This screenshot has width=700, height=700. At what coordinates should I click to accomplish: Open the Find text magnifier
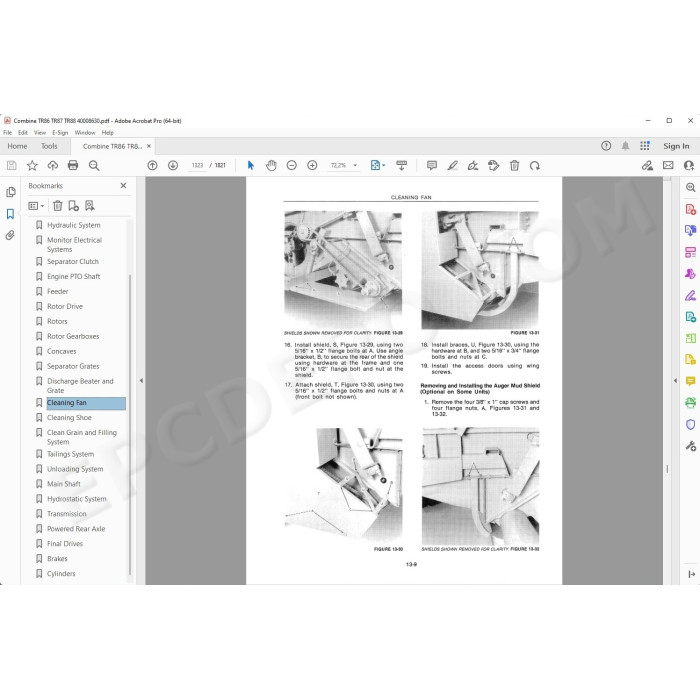[x=94, y=166]
